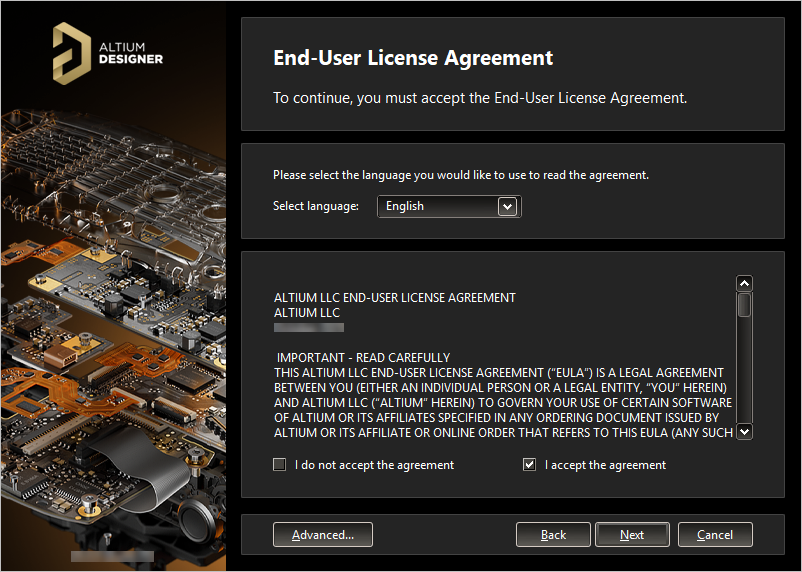
Task: Click the "IMPORTANT - READ CAREFULLY" text
Action: (363, 358)
